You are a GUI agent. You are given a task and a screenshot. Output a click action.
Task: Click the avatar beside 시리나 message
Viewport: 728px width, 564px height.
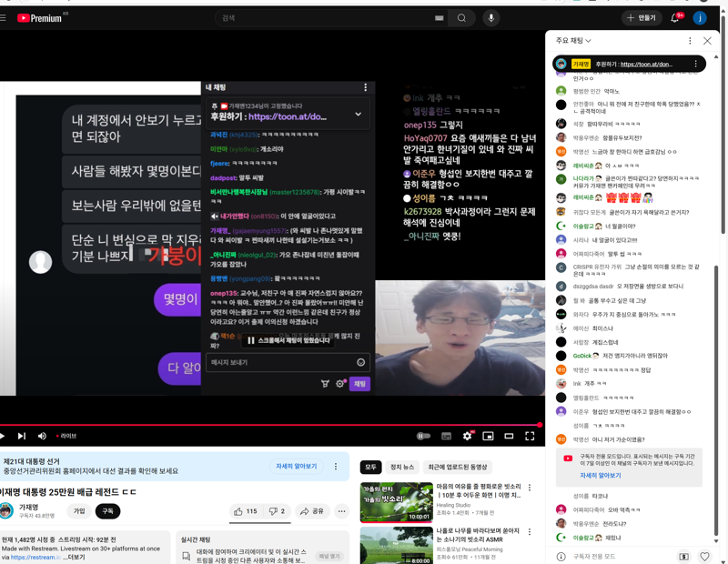pos(561,240)
